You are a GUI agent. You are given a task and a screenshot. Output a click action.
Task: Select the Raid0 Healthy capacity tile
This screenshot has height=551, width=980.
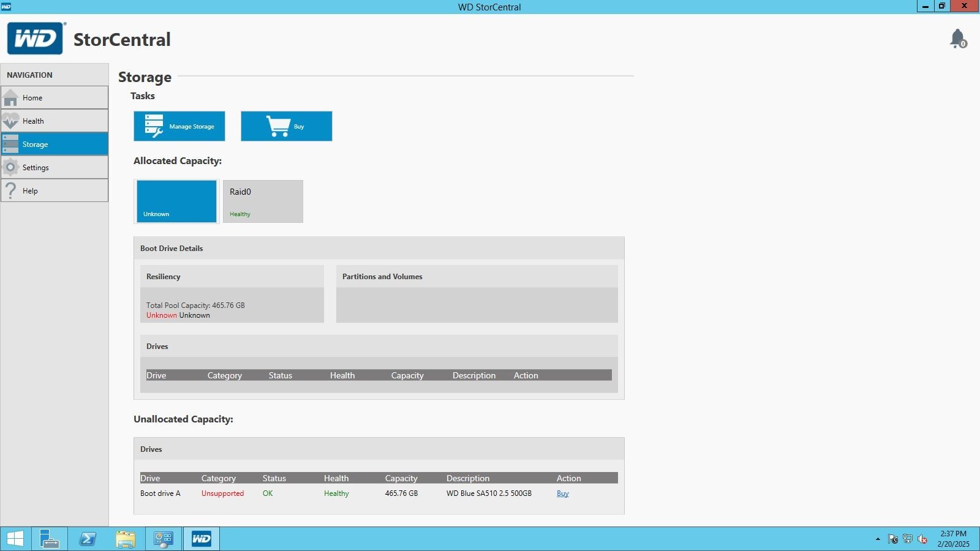tap(263, 201)
